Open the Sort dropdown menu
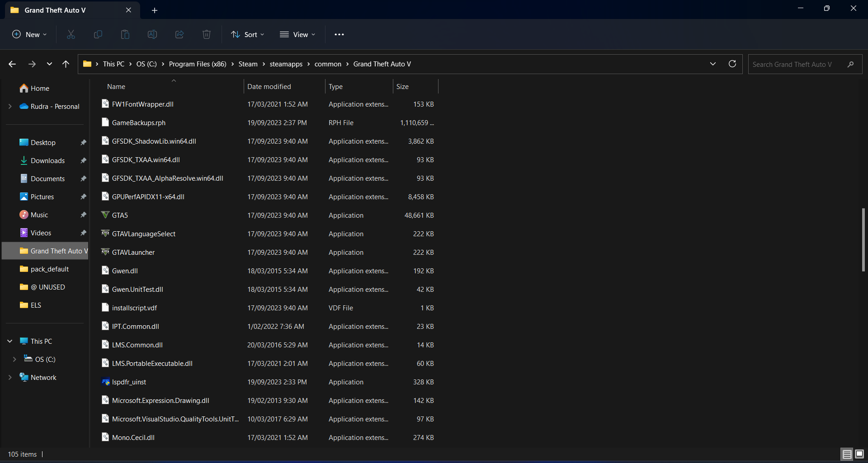Image resolution: width=868 pixels, height=463 pixels. click(247, 34)
